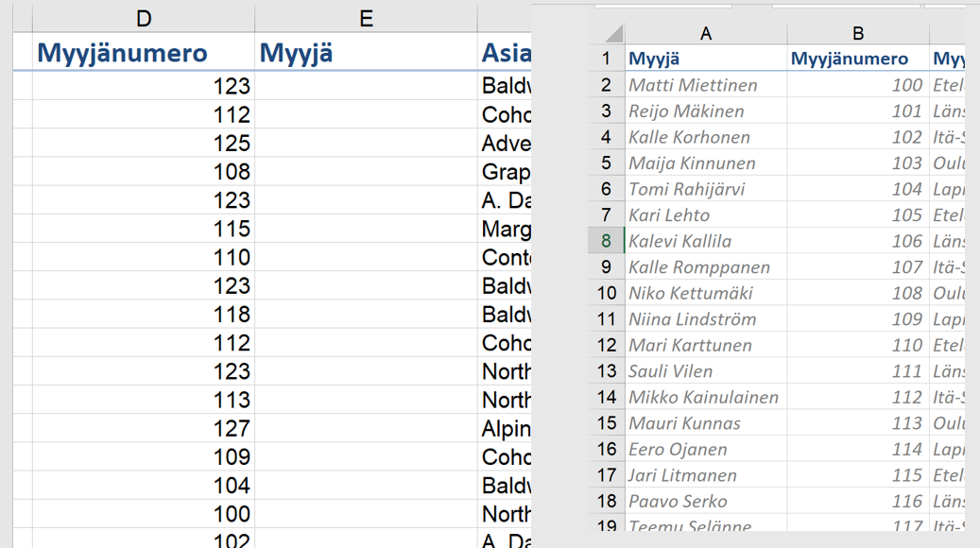Viewport: 980px width, 548px height.
Task: Click the bold Myyjänumero header cell in column D
Action: (144, 53)
